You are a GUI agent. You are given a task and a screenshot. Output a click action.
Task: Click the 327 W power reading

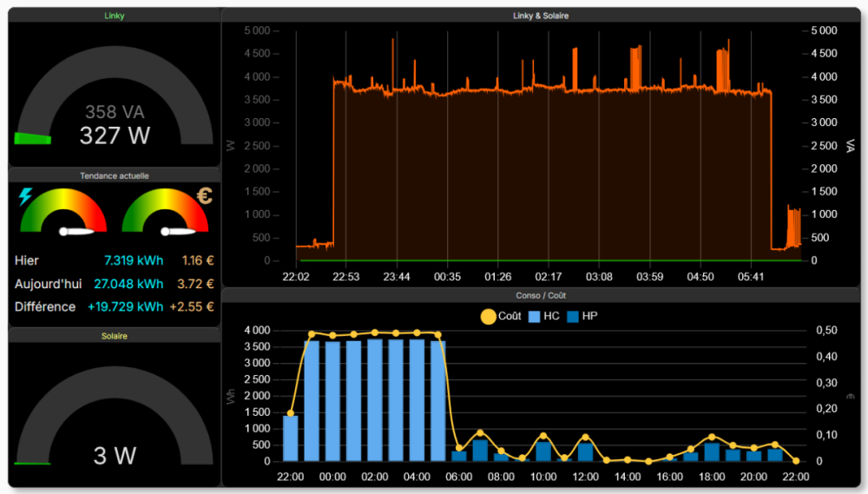(115, 135)
